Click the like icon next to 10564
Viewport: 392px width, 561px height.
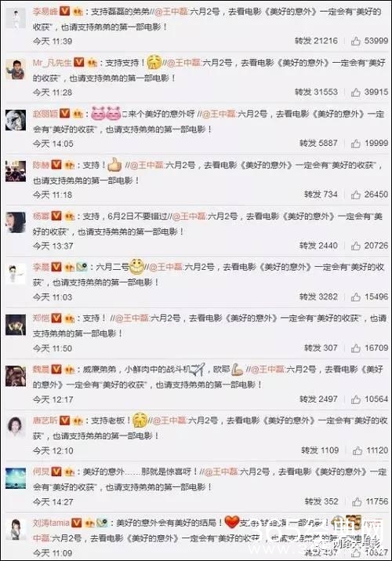tap(356, 399)
